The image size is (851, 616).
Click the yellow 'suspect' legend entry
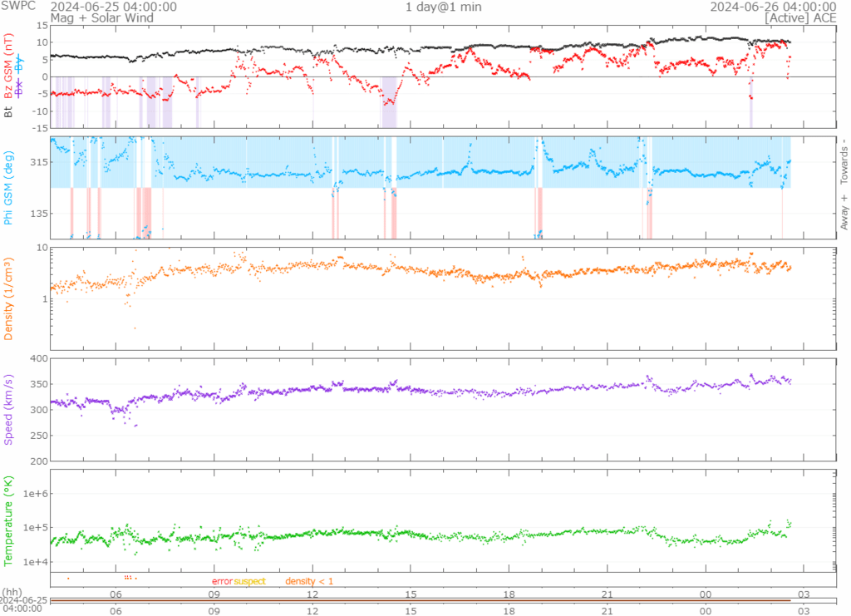[250, 581]
